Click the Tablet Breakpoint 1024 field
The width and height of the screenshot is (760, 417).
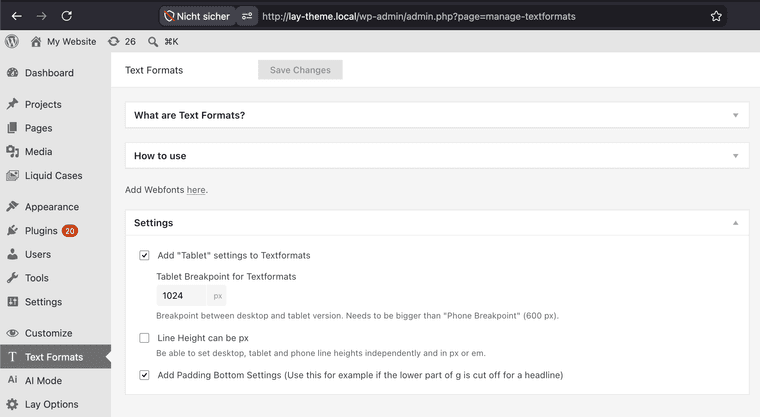tap(181, 296)
